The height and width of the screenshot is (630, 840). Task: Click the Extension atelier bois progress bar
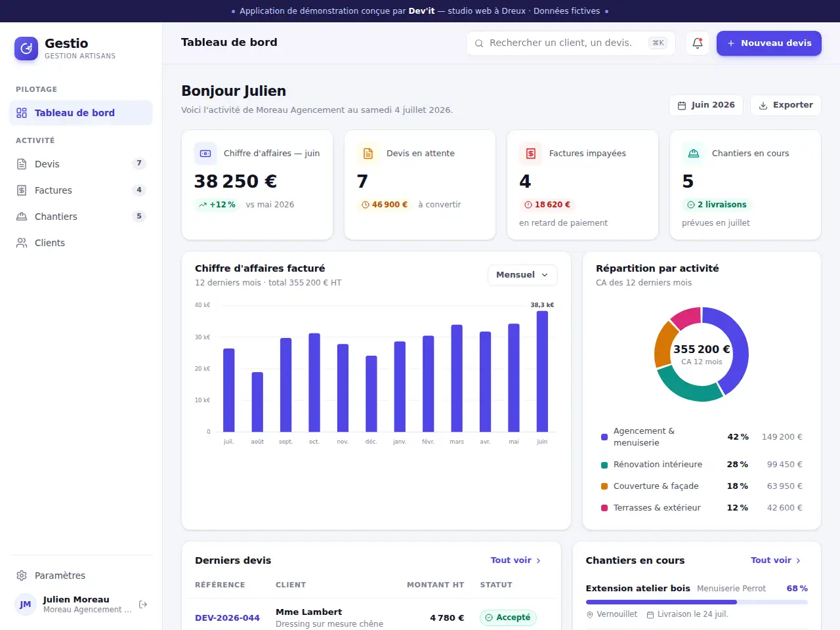pyautogui.click(x=697, y=602)
